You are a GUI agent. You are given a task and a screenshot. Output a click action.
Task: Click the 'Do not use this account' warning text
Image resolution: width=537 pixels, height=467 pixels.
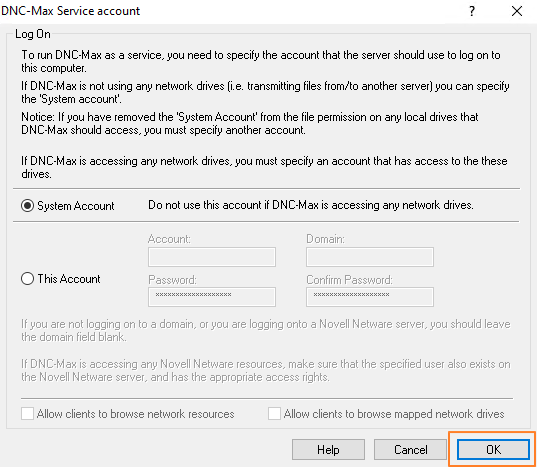point(311,205)
